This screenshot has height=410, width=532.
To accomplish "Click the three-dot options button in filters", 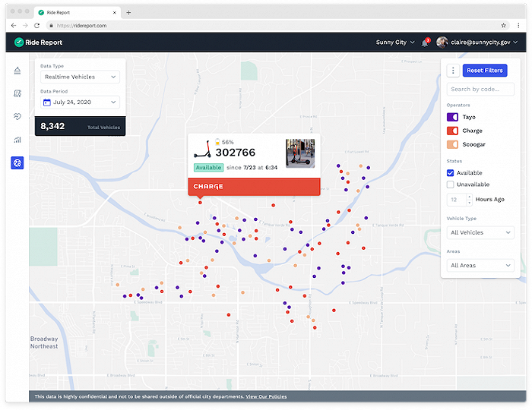I will (453, 71).
